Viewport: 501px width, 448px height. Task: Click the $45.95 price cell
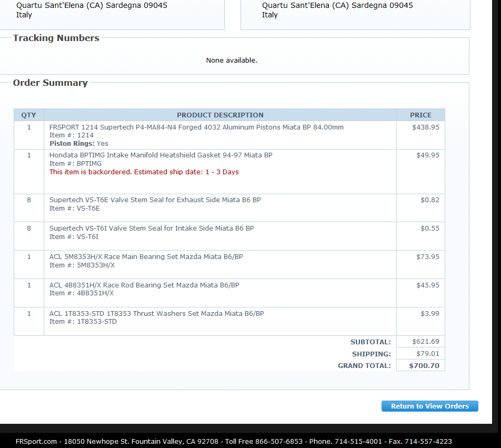(x=420, y=293)
